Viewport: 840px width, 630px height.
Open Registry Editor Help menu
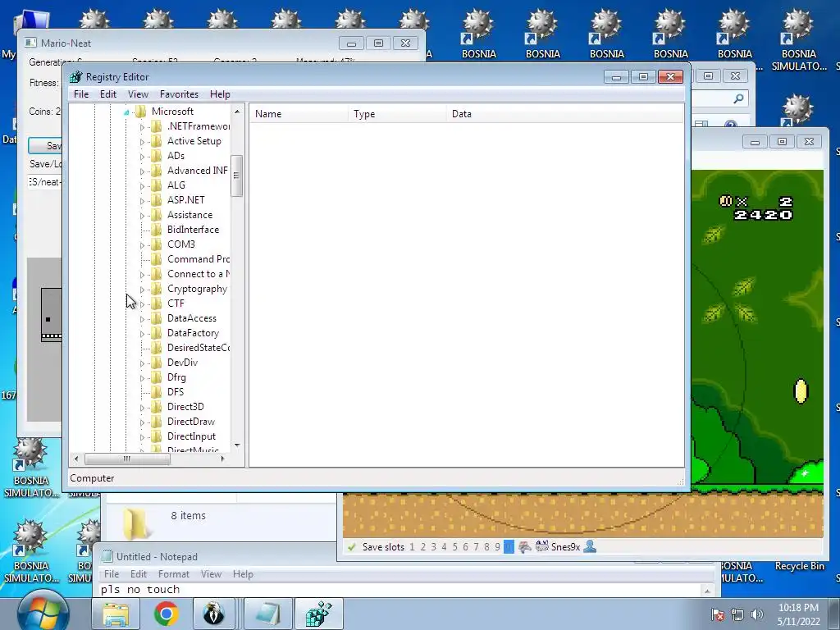[x=220, y=94]
